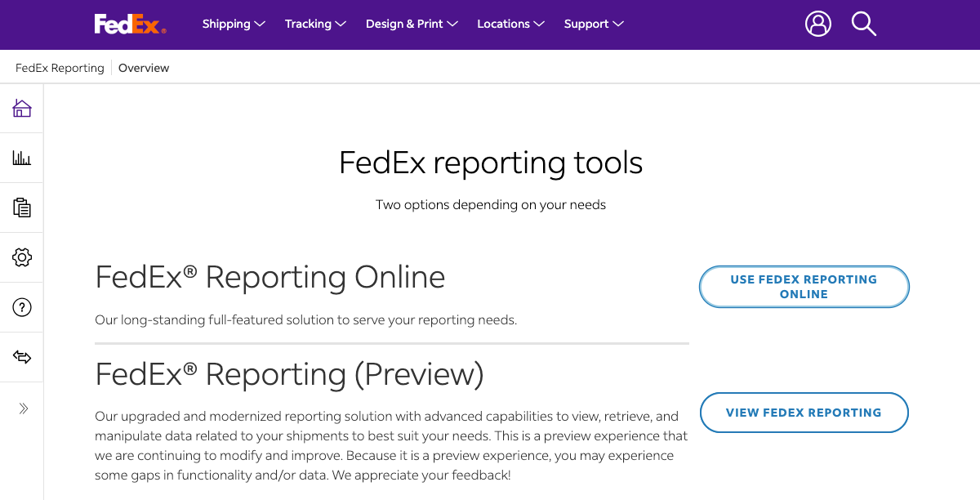Screen dimensions: 980x500
Task: Open the clipboard documents icon in sidebar
Action: click(x=22, y=208)
